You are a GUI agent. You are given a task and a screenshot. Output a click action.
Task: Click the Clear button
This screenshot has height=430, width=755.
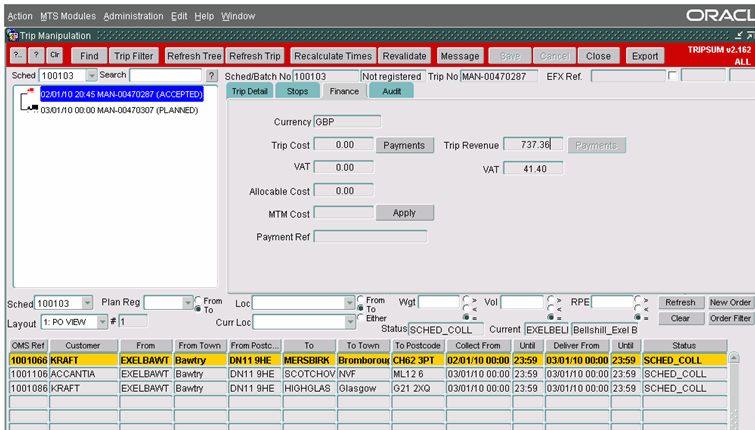click(680, 318)
